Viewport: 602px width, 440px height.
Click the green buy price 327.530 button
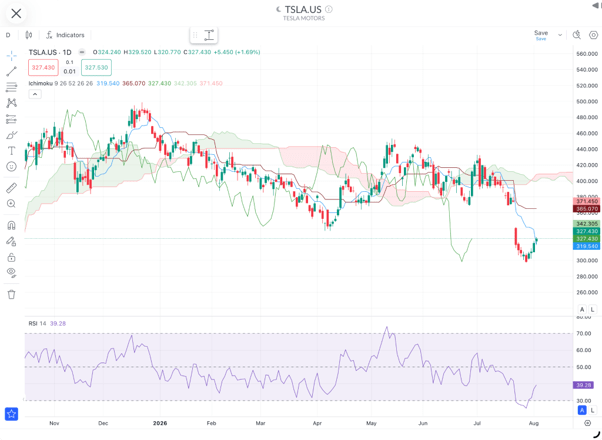(96, 68)
